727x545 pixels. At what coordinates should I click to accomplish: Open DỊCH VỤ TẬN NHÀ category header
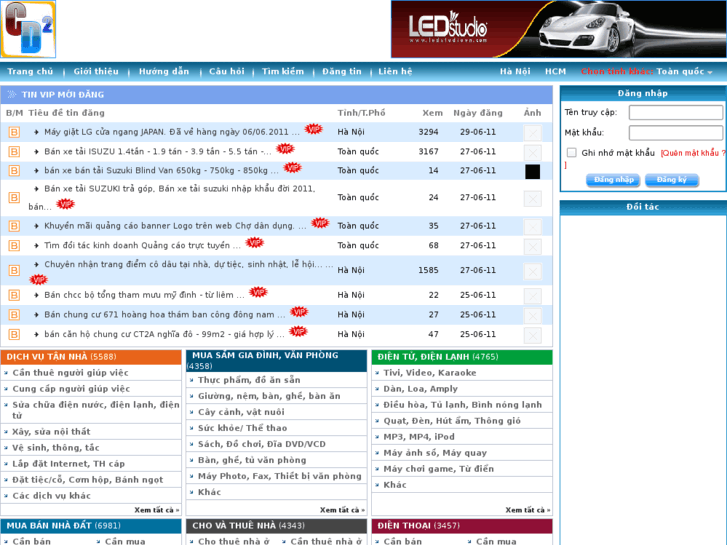61,357
